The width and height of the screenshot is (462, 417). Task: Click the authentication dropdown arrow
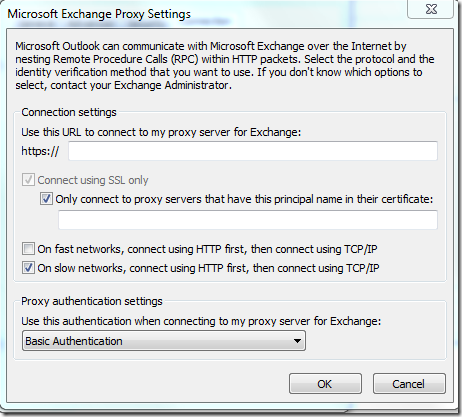297,341
